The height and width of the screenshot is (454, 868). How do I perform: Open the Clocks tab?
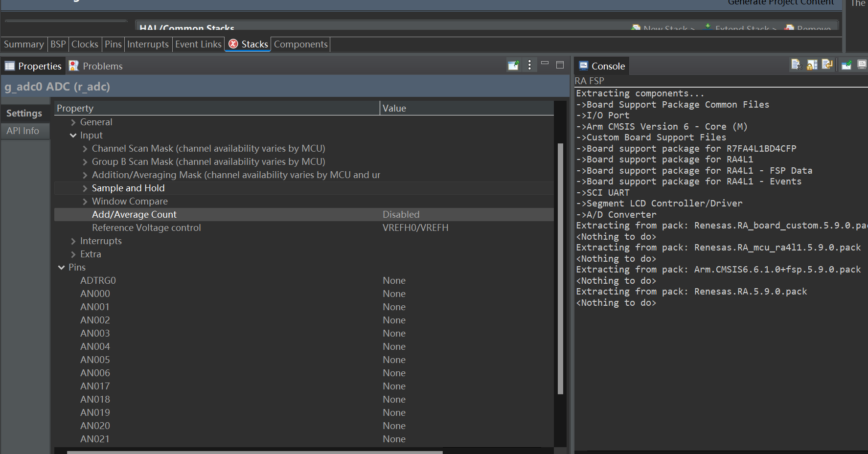click(x=85, y=44)
